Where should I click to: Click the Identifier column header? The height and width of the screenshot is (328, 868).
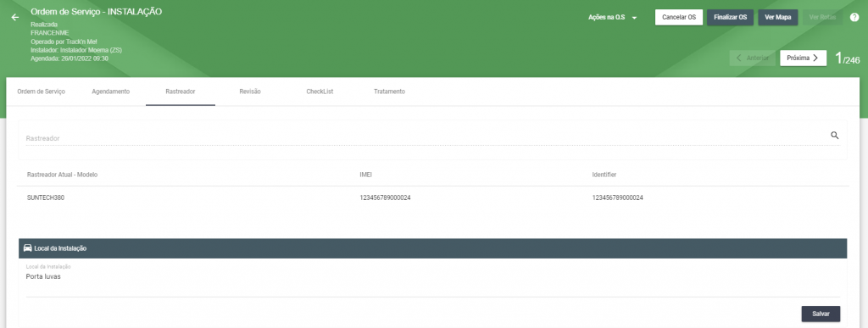click(x=604, y=175)
